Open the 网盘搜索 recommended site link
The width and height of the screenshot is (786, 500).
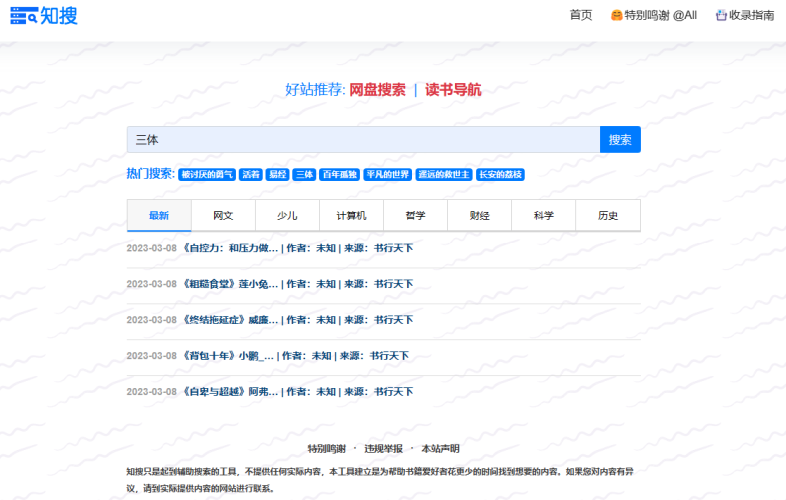click(377, 90)
